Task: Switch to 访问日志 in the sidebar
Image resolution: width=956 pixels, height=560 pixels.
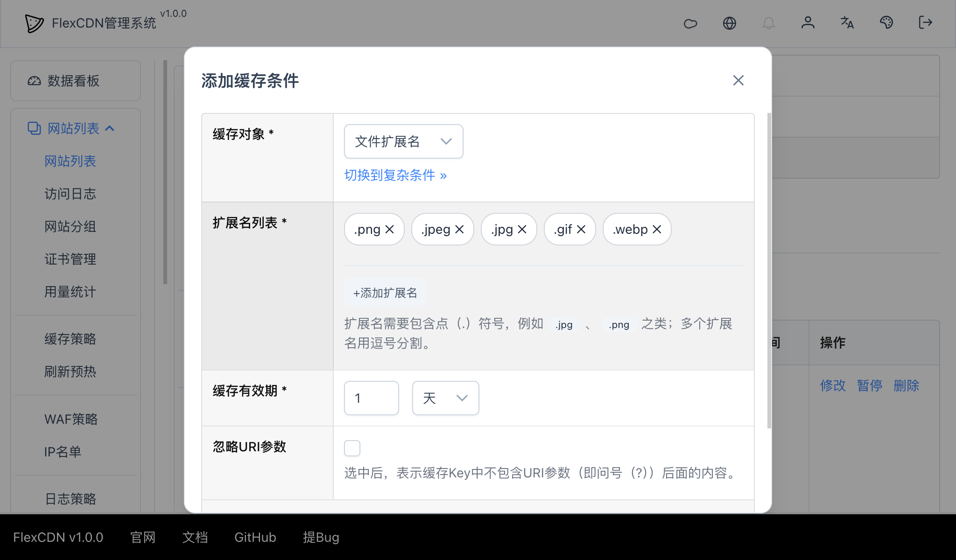Action: [x=70, y=194]
